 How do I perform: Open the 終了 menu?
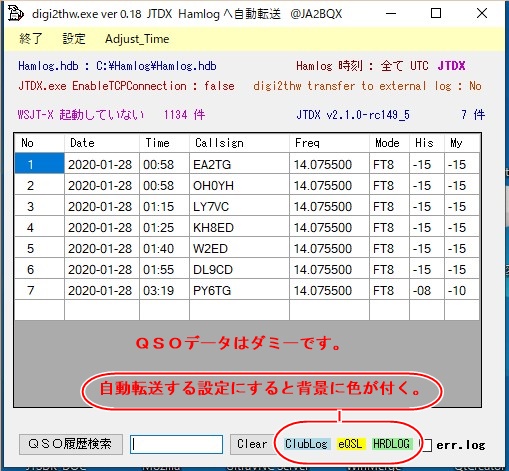click(31, 39)
